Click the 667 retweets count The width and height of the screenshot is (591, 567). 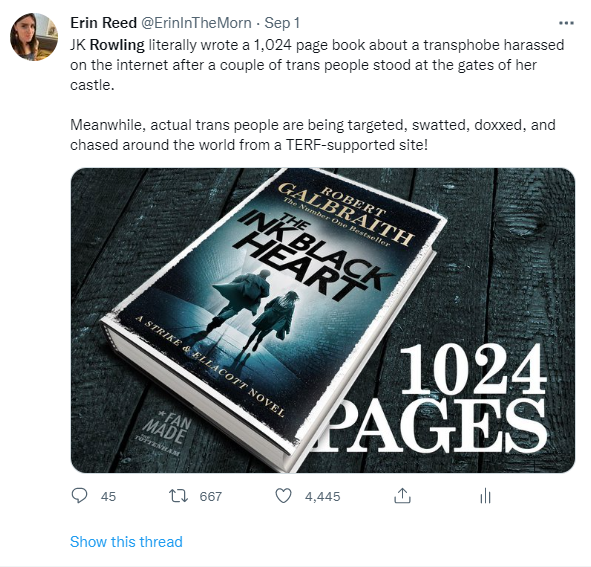point(211,496)
